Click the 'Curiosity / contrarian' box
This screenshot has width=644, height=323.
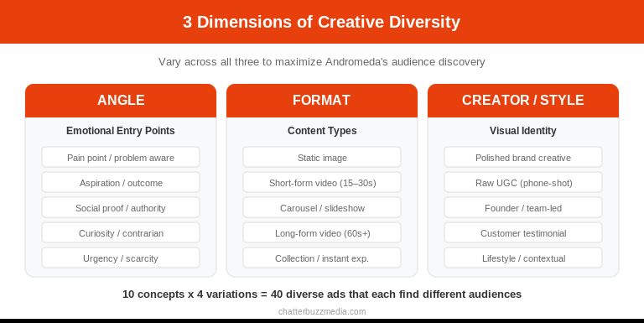121,233
